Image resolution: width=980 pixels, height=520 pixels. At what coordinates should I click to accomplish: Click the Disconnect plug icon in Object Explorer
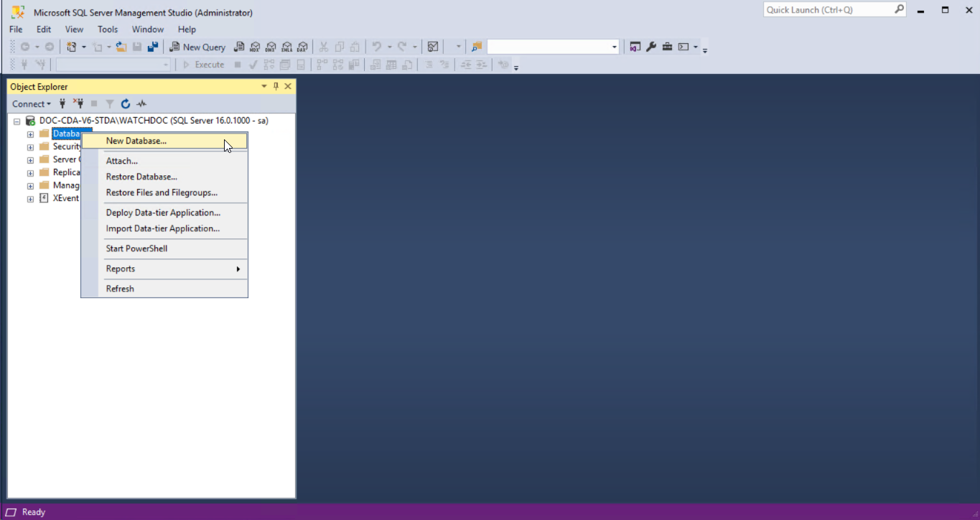(x=78, y=103)
